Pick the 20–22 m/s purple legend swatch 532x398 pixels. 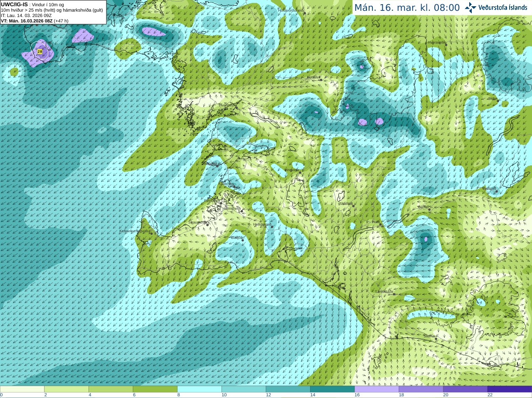point(465,389)
